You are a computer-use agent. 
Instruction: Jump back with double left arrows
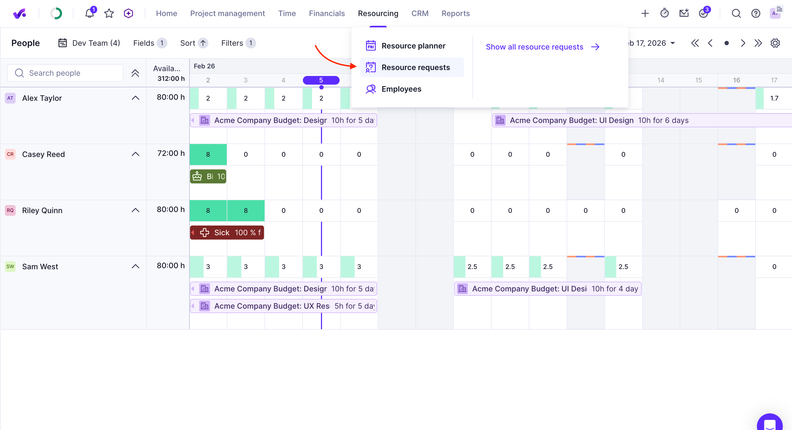tap(695, 43)
